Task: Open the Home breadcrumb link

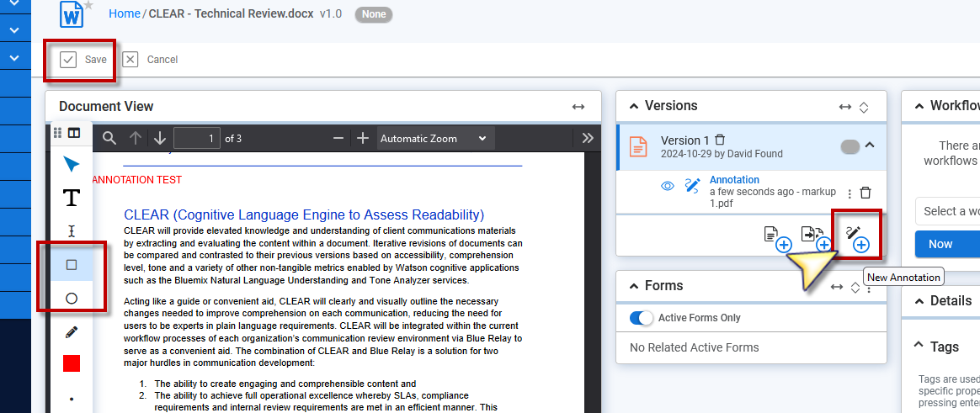Action: (125, 13)
